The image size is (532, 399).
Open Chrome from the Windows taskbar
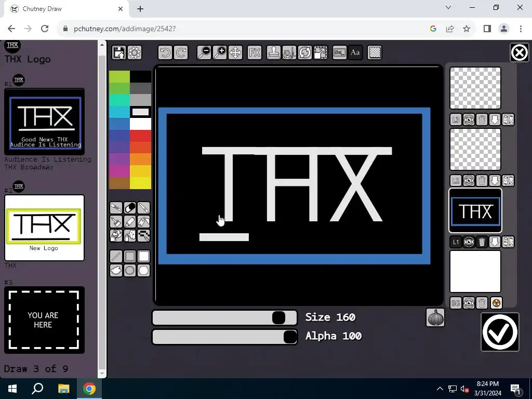[x=89, y=389]
